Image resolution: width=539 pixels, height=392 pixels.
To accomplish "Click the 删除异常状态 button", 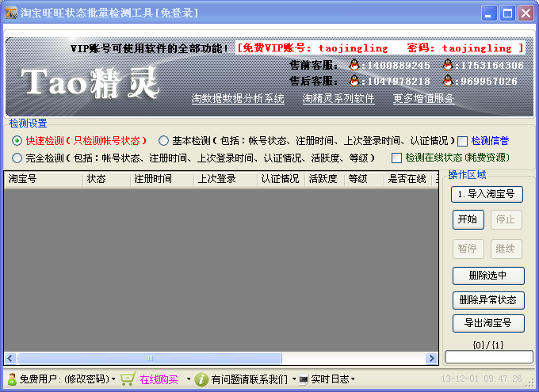I will click(x=488, y=300).
